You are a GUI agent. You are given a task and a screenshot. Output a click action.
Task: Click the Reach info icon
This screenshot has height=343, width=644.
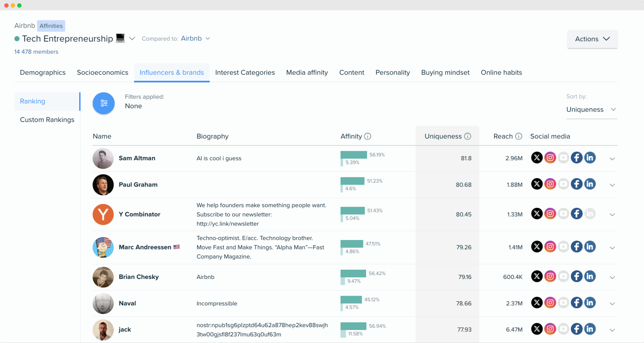point(519,136)
